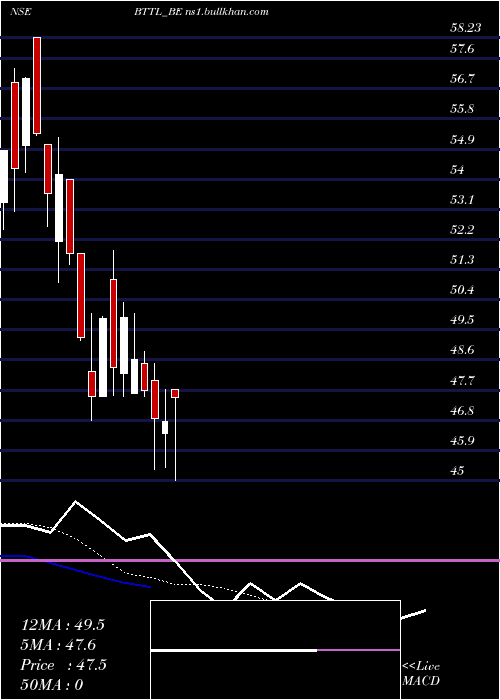Click the 54 price axis label
The width and height of the screenshot is (500, 700).
click(458, 170)
